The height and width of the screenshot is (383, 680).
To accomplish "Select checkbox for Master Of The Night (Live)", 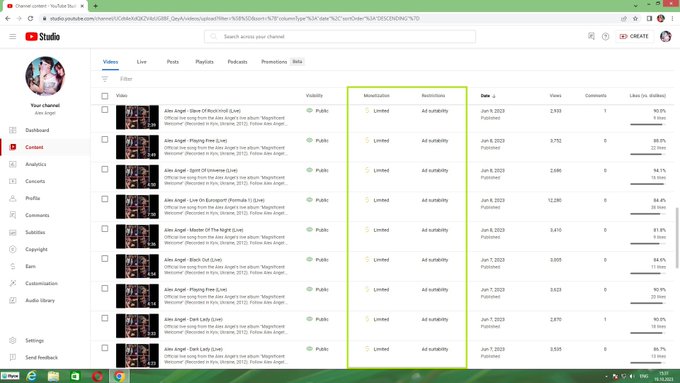I will (x=105, y=229).
